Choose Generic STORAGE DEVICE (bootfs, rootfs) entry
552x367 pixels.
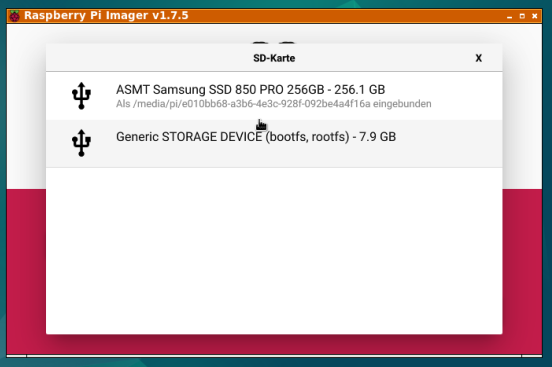[x=274, y=143]
